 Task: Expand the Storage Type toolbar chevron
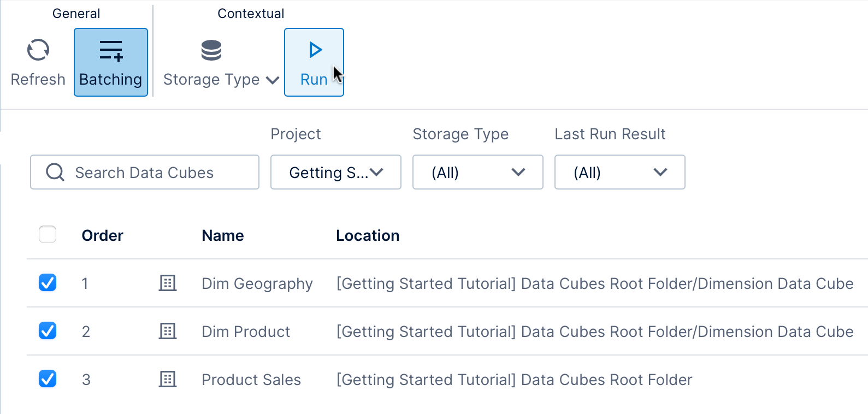point(273,80)
